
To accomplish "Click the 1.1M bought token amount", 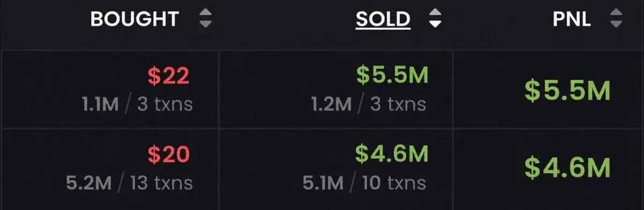I will [100, 104].
